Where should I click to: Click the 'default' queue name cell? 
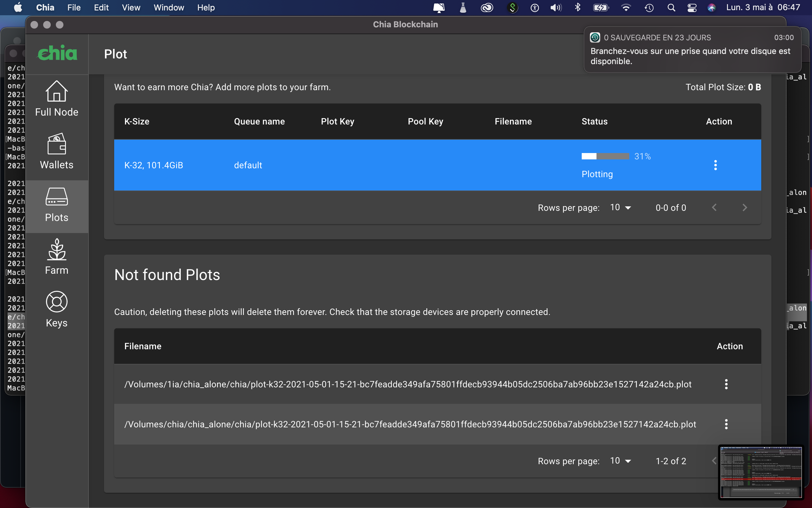click(248, 165)
